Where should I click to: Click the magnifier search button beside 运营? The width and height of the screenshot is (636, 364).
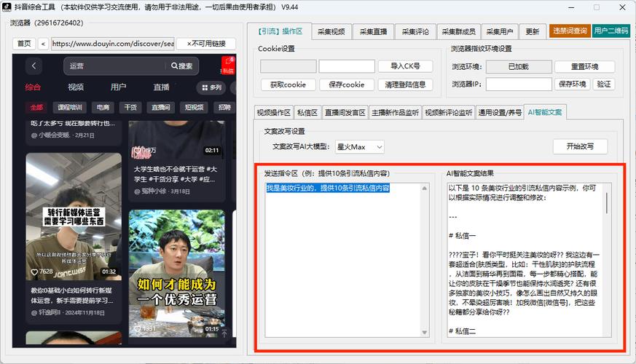(181, 66)
